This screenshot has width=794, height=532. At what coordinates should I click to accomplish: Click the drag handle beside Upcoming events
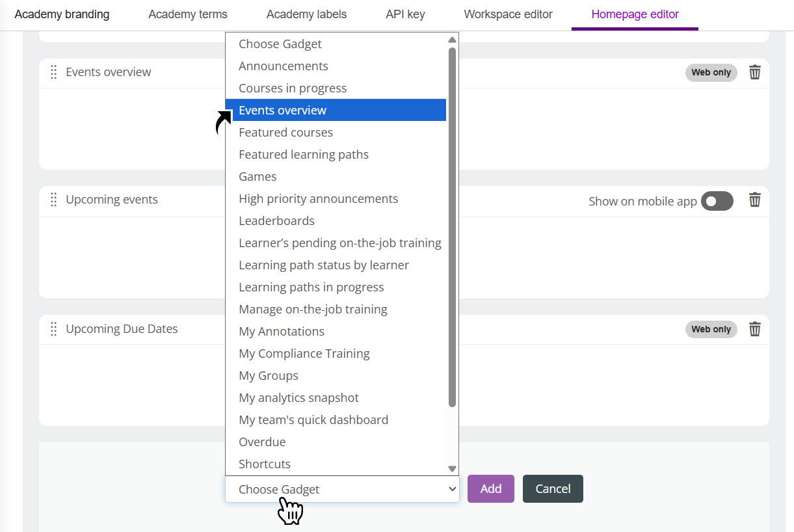(x=54, y=200)
